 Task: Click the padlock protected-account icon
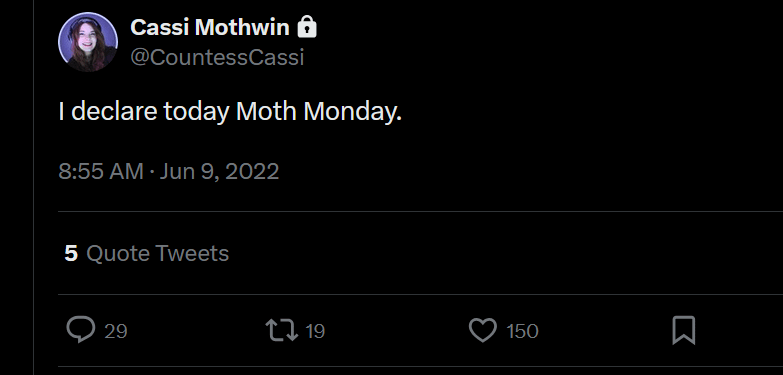tap(307, 26)
